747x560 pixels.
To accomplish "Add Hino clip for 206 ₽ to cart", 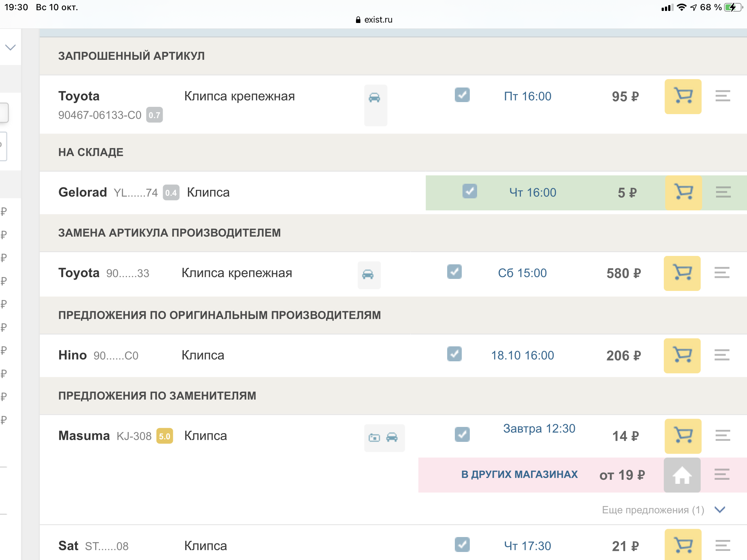I will coord(682,355).
